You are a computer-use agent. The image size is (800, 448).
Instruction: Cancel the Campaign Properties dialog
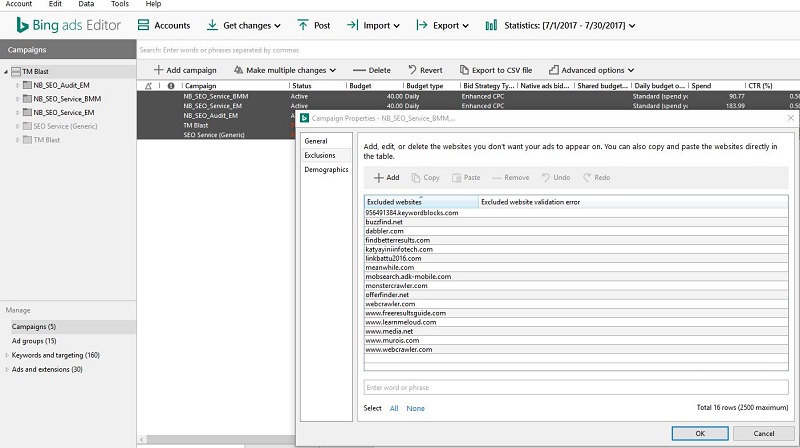coord(764,433)
